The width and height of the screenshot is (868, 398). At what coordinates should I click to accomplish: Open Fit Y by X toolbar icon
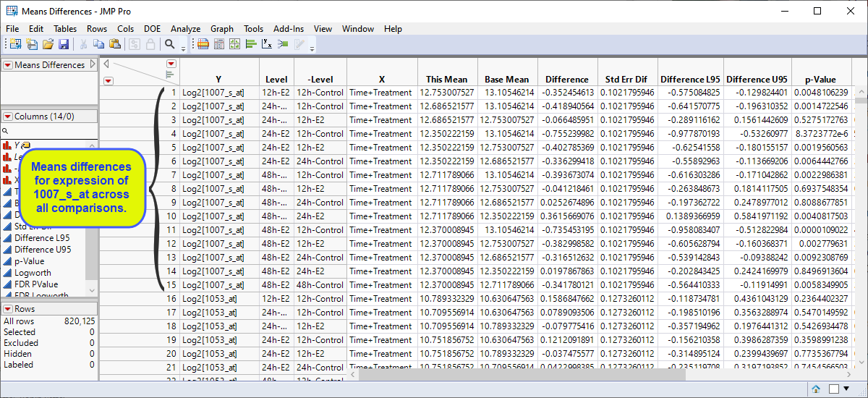pyautogui.click(x=267, y=45)
